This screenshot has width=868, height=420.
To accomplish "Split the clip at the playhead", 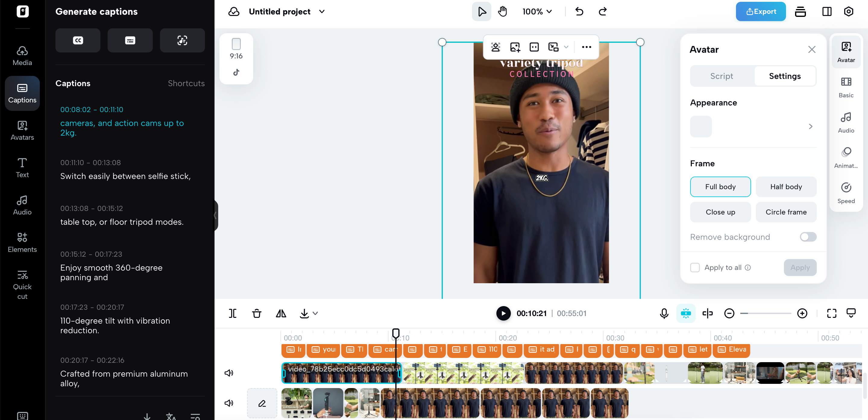I will point(232,313).
